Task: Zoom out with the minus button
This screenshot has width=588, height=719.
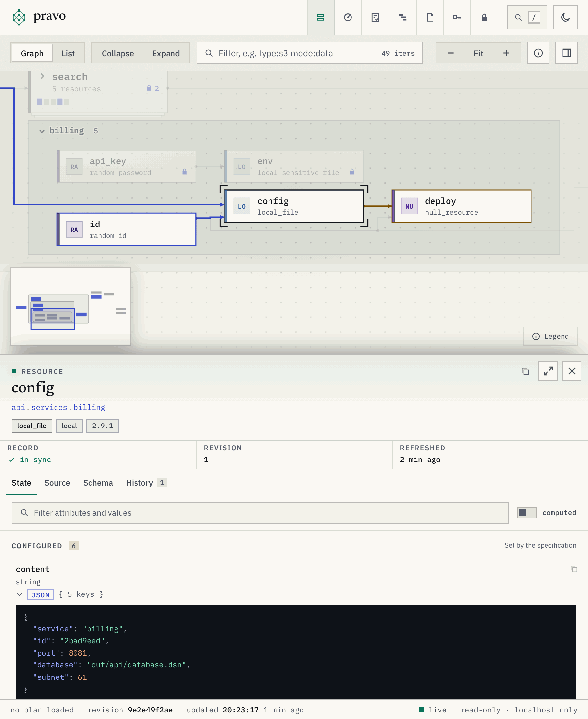Action: (450, 53)
